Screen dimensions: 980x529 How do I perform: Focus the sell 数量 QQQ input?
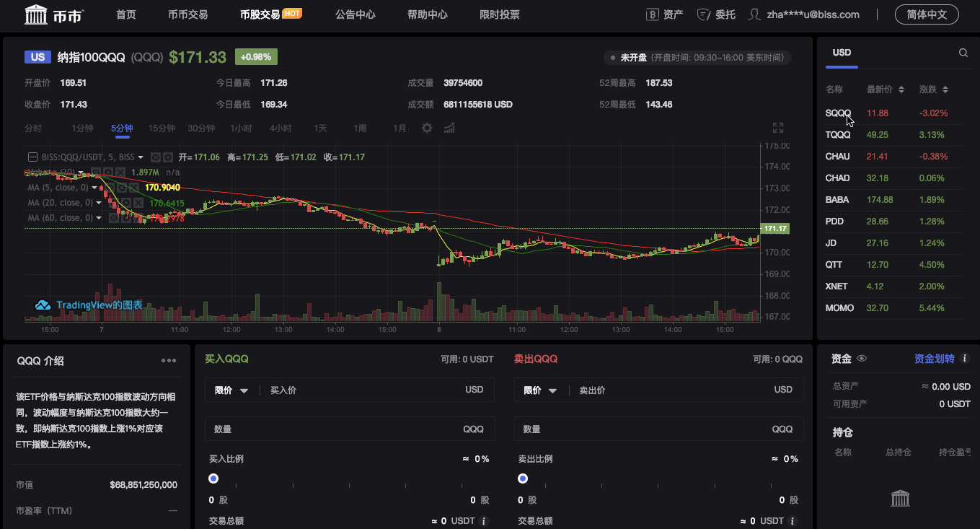[x=659, y=429]
